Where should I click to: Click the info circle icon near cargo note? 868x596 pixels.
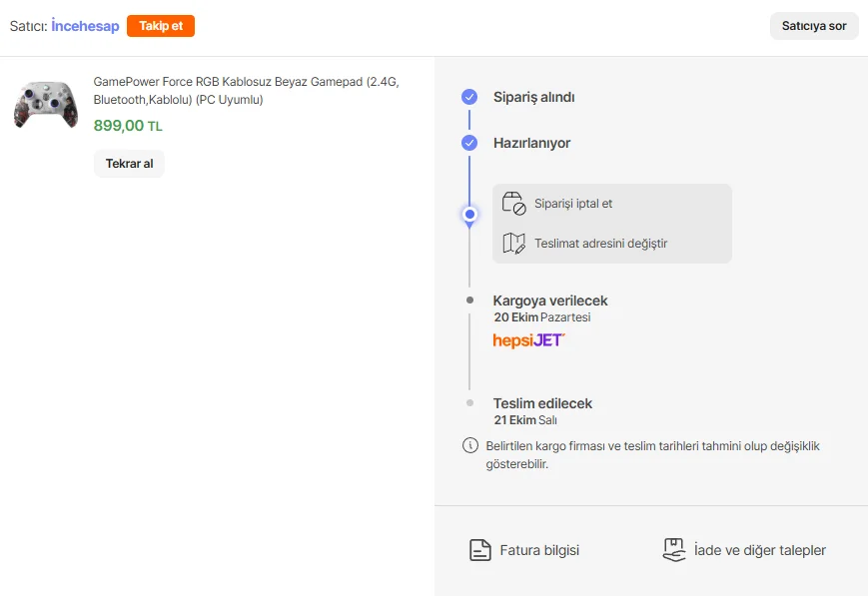pyautogui.click(x=469, y=445)
